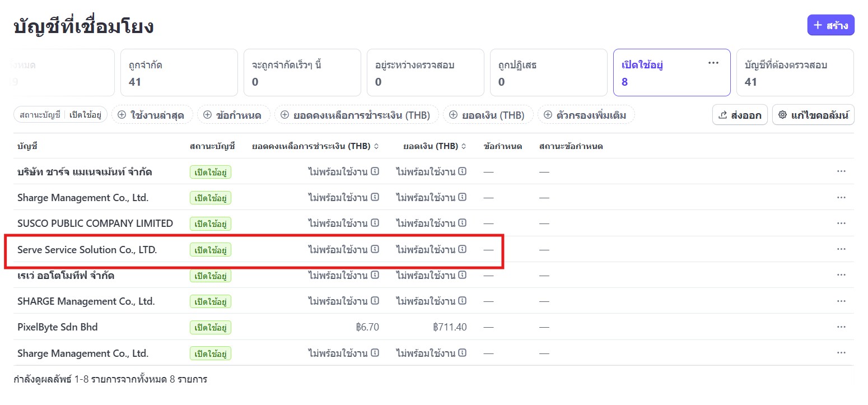868x405 pixels.
Task: Open the ตัวกรองเพิ่มเติม filter options
Action: click(586, 115)
